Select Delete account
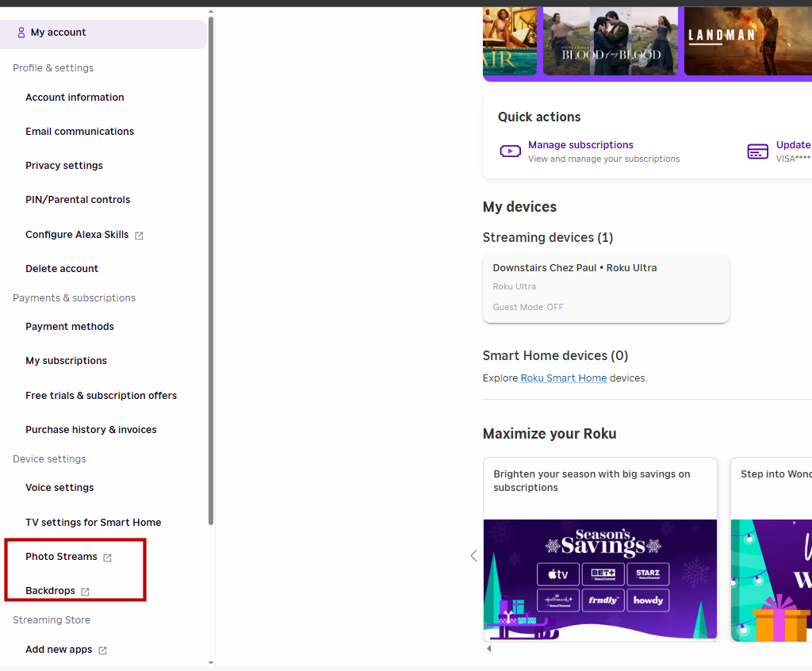This screenshot has height=671, width=812. coord(62,269)
